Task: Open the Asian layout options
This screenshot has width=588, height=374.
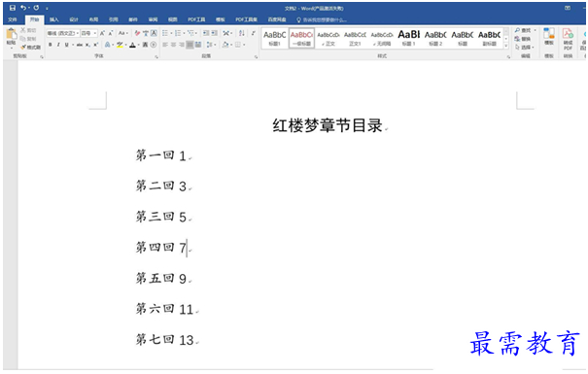Action: coord(226,33)
